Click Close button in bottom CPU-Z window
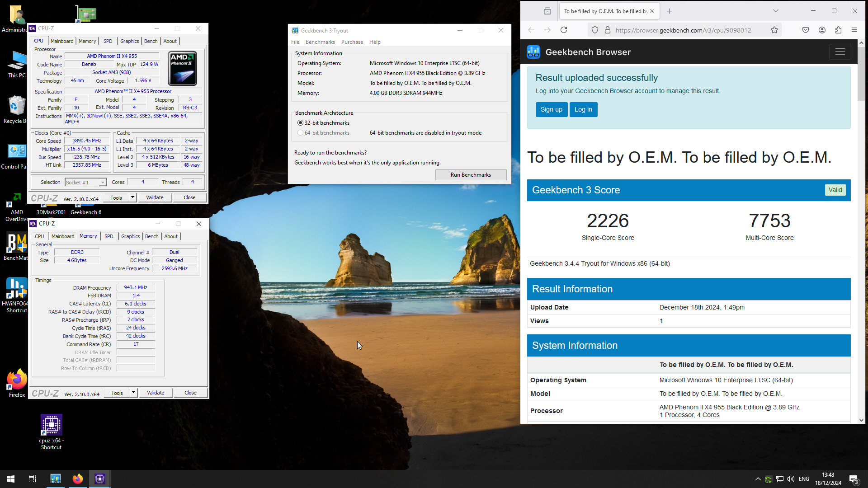Image resolution: width=868 pixels, height=488 pixels. [190, 393]
